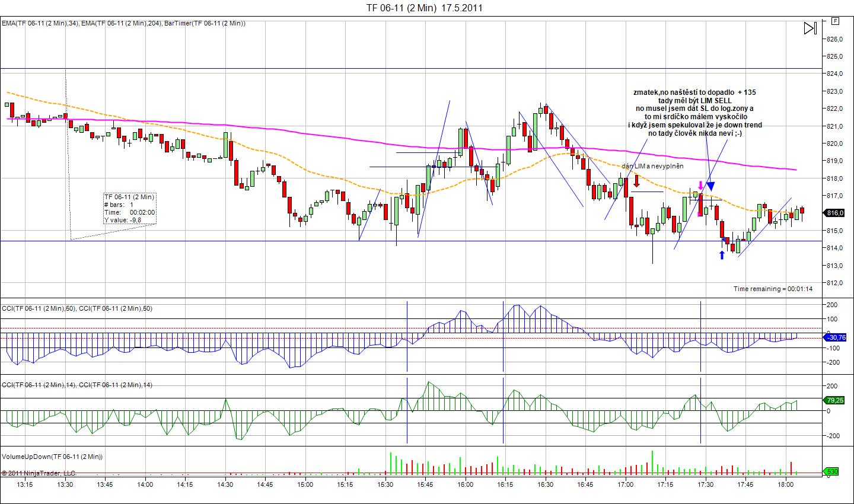This screenshot has width=854, height=504.
Task: Click the NinjaTrader, LLC copyright text
Action: pos(39,473)
